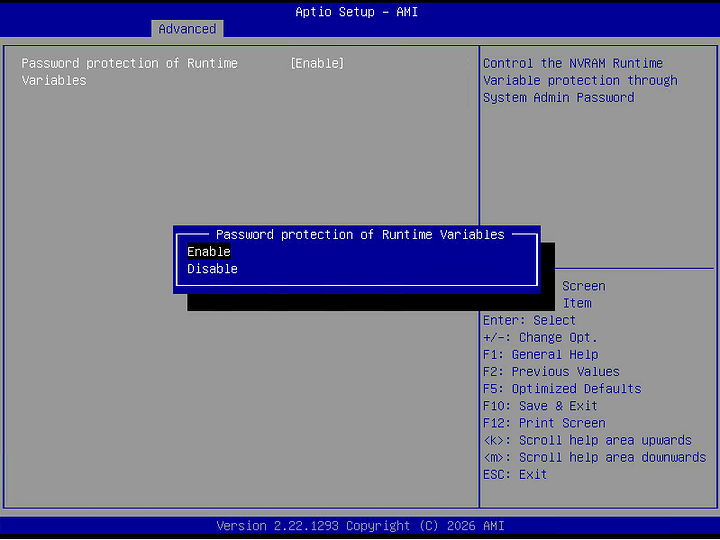Click the 'ESC: Exit' hint
720x540 pixels.
(515, 474)
